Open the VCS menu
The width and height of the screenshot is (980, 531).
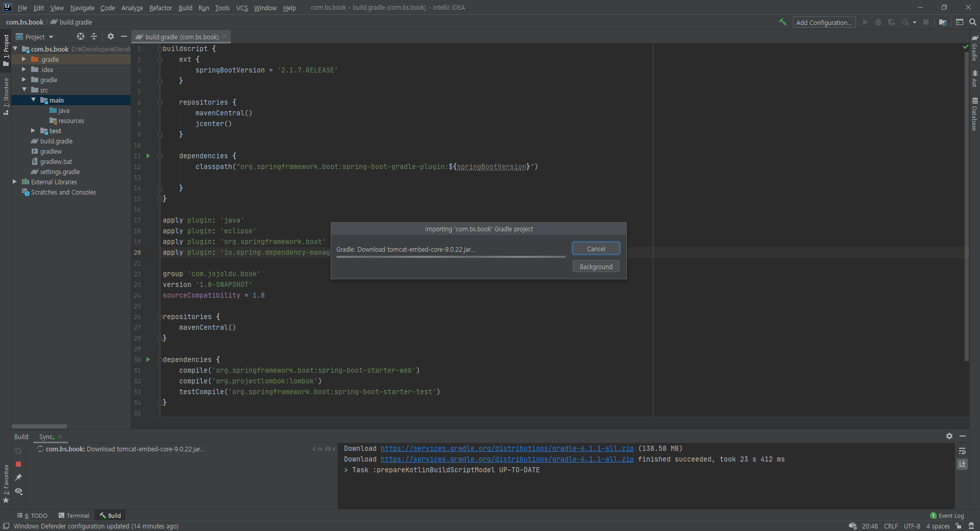[242, 8]
